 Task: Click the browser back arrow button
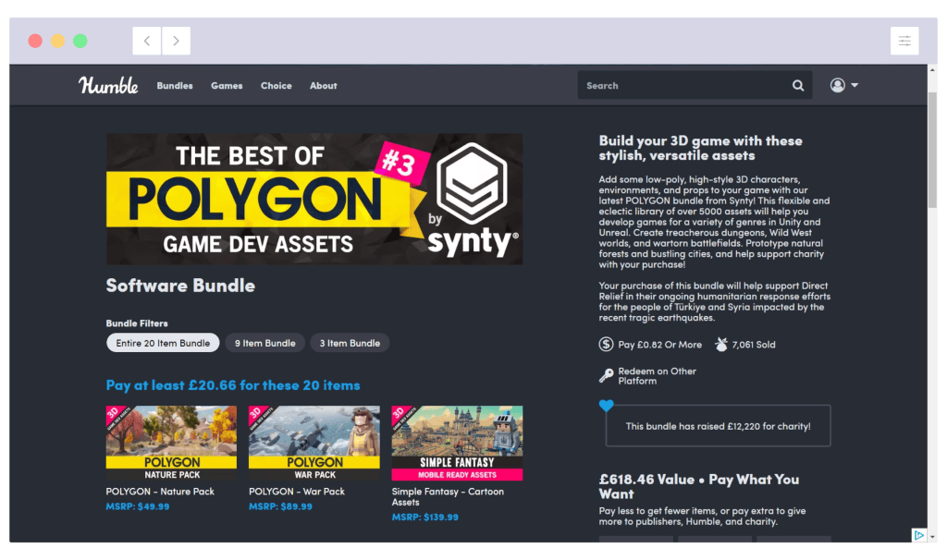pos(146,41)
